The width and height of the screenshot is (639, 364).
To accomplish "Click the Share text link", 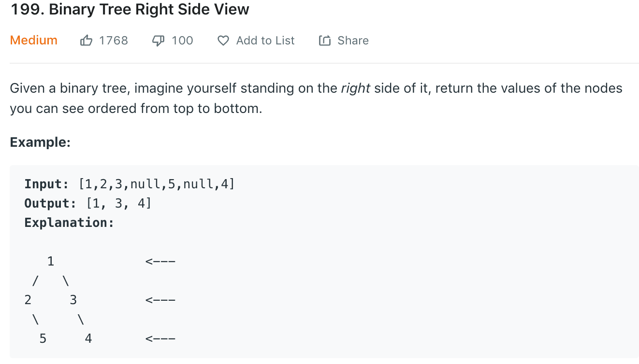I will (x=353, y=41).
